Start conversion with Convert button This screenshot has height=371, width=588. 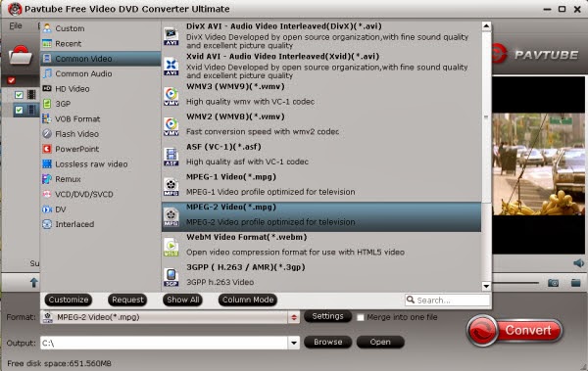click(514, 331)
